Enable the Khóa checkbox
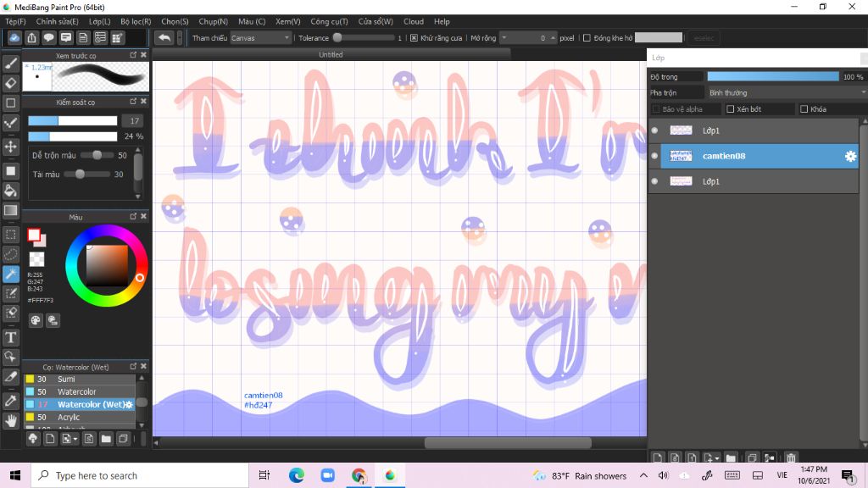This screenshot has width=868, height=488. [x=804, y=109]
